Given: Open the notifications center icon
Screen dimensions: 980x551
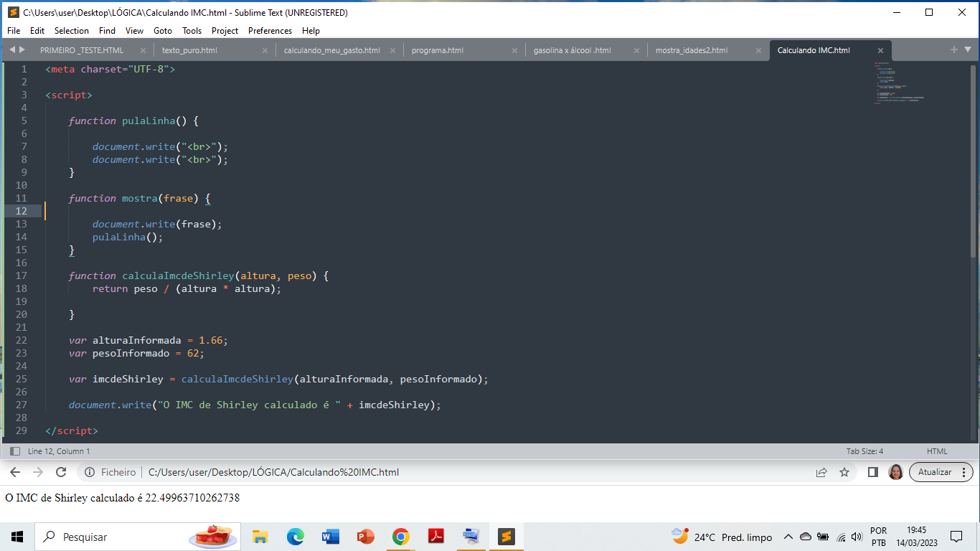Looking at the screenshot, I should tap(956, 537).
